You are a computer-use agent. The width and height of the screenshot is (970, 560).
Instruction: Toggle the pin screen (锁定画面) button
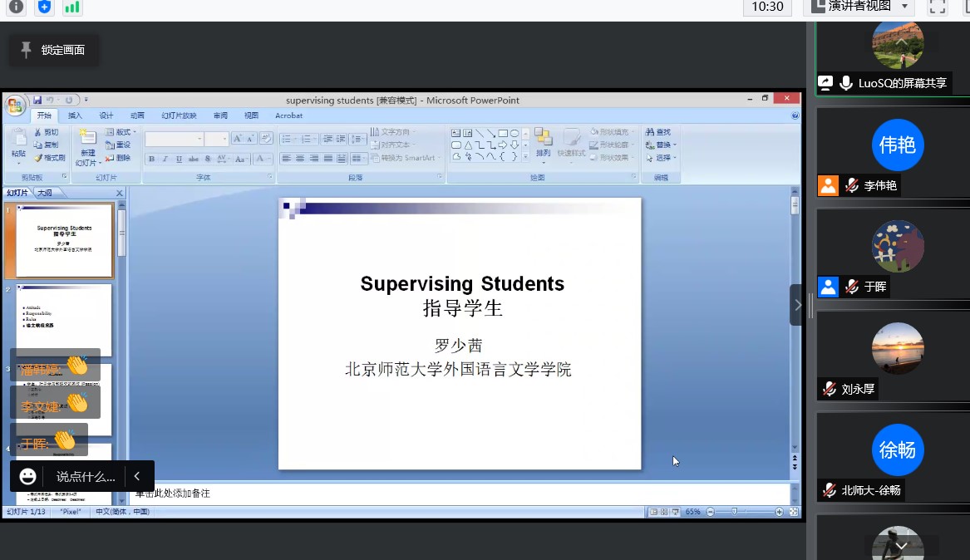[53, 50]
